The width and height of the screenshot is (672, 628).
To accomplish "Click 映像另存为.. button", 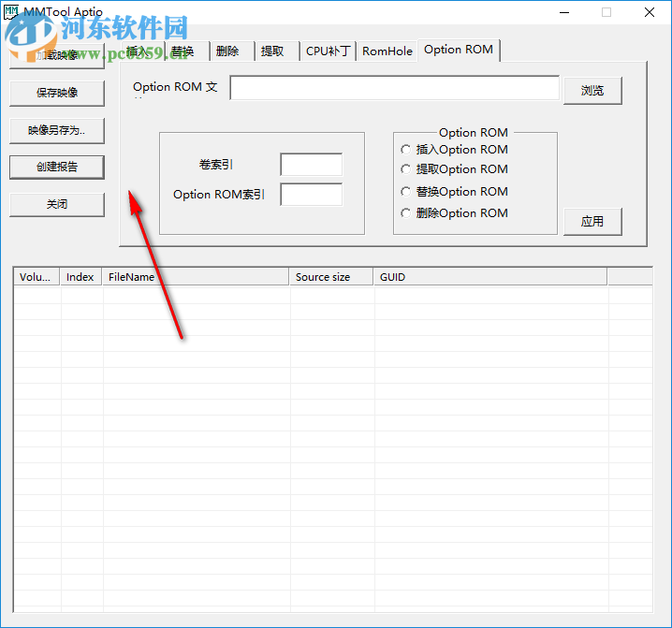I will 57,131.
